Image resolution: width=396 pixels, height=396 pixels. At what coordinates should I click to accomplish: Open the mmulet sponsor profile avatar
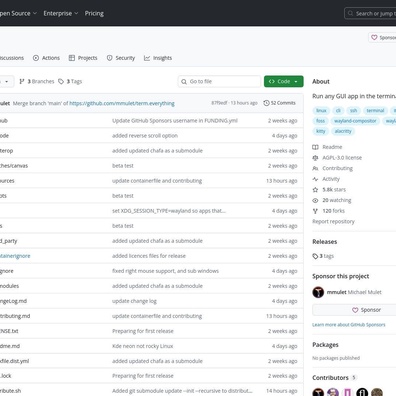[x=318, y=292]
